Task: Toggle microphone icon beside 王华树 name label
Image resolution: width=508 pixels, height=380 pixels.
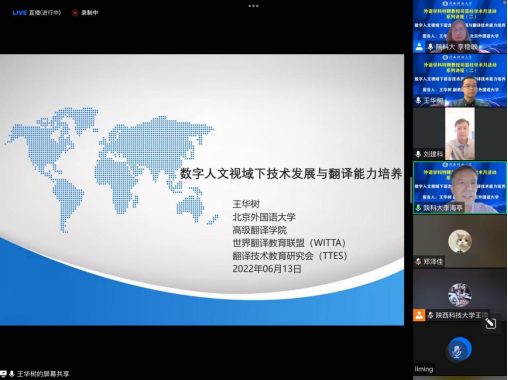Action: coord(418,100)
